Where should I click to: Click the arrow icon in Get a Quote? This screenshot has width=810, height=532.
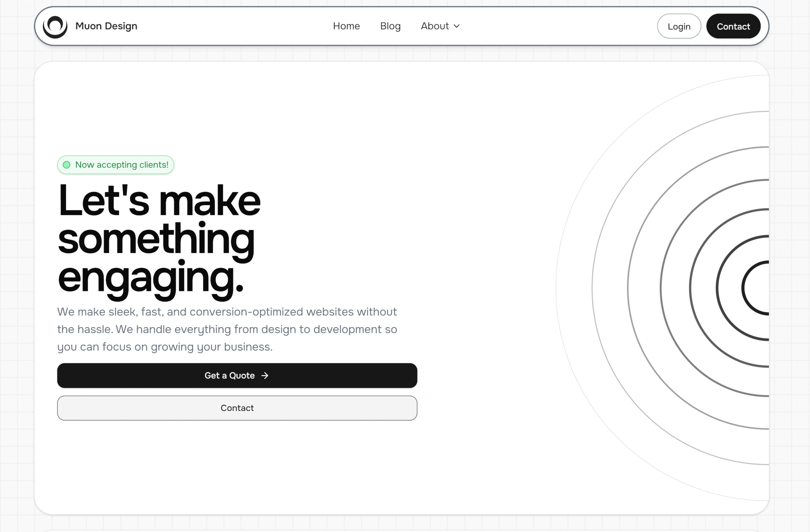pyautogui.click(x=265, y=375)
